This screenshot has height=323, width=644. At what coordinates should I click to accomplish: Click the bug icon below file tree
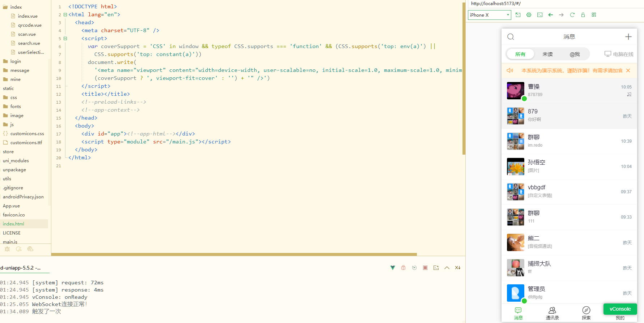click(7, 249)
